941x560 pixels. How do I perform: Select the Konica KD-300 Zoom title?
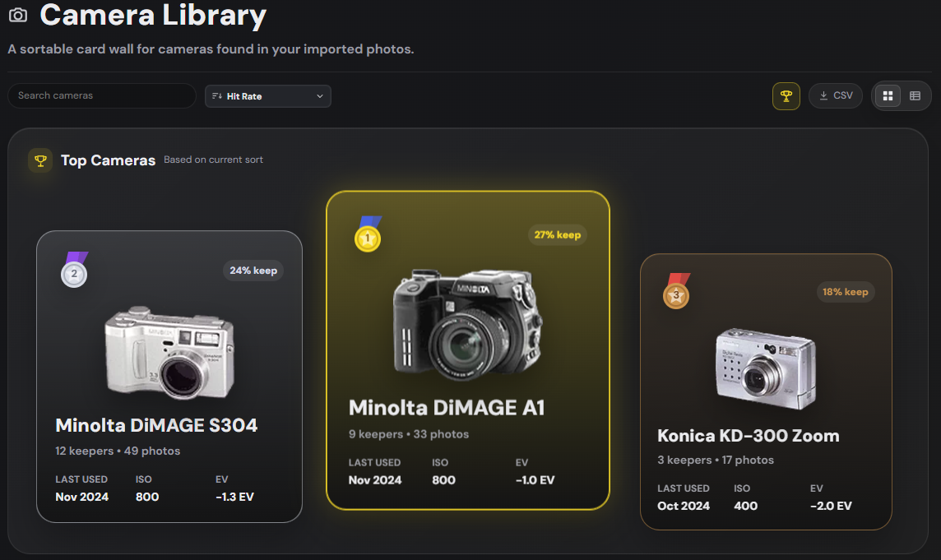[749, 436]
